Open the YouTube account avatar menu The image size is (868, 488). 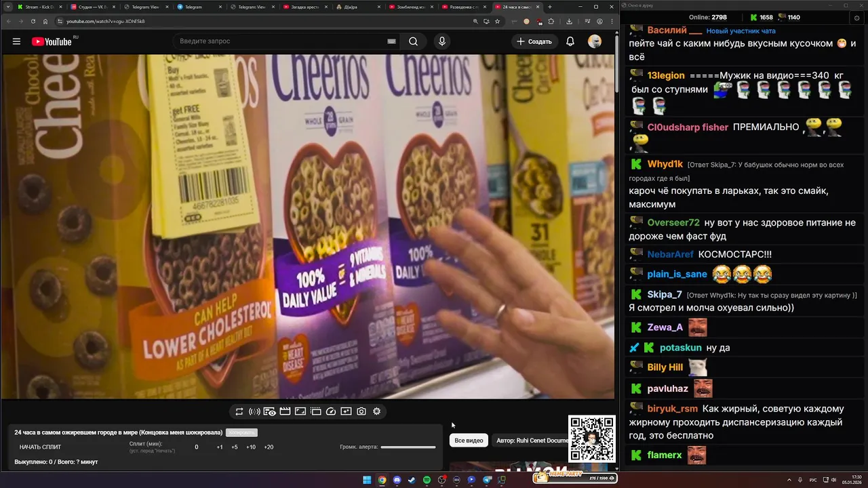click(595, 41)
